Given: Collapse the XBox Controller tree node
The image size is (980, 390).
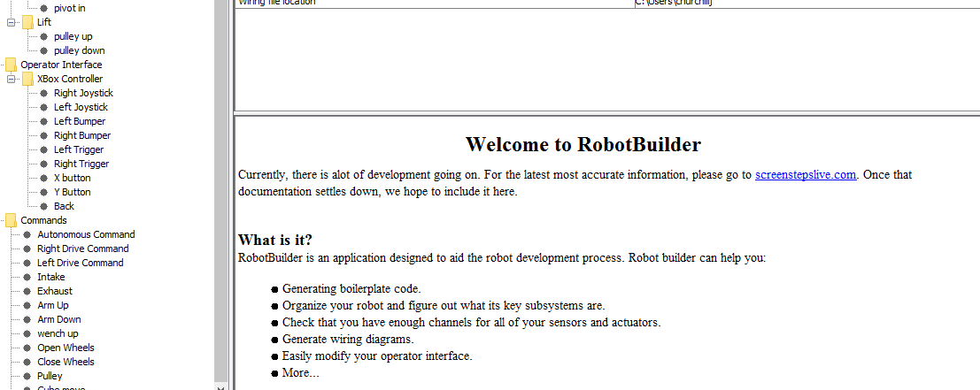Looking at the screenshot, I should pyautogui.click(x=11, y=80).
